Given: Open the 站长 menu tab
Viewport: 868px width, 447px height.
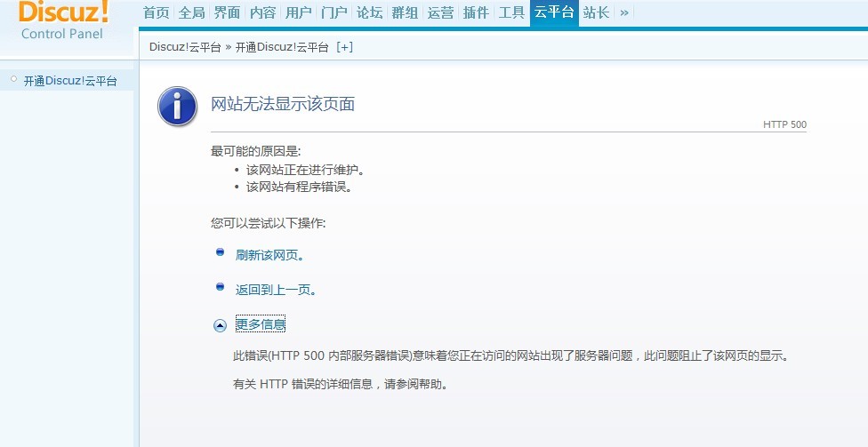Looking at the screenshot, I should pyautogui.click(x=596, y=12).
